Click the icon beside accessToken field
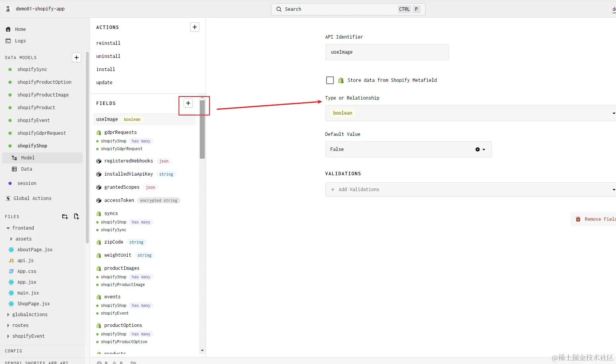This screenshot has width=616, height=364. pos(99,200)
